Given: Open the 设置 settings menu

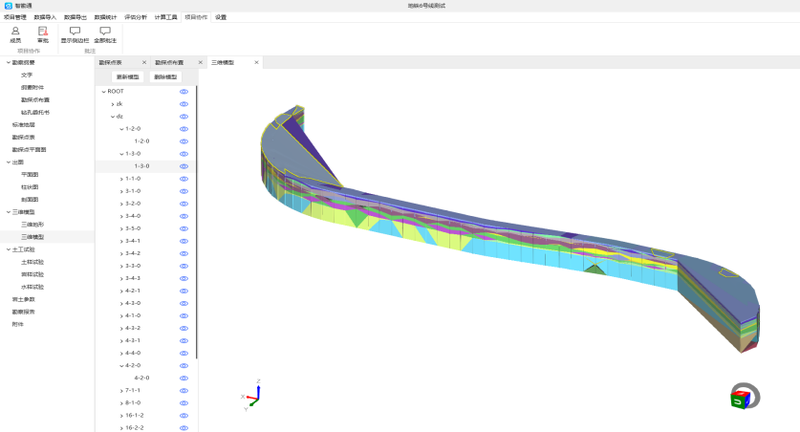Looking at the screenshot, I should tap(220, 17).
